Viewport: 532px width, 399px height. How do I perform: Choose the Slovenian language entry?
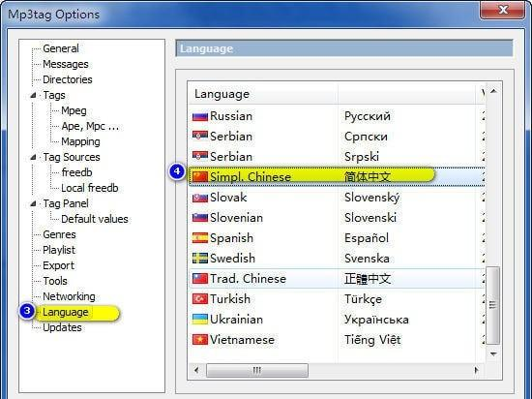click(236, 218)
